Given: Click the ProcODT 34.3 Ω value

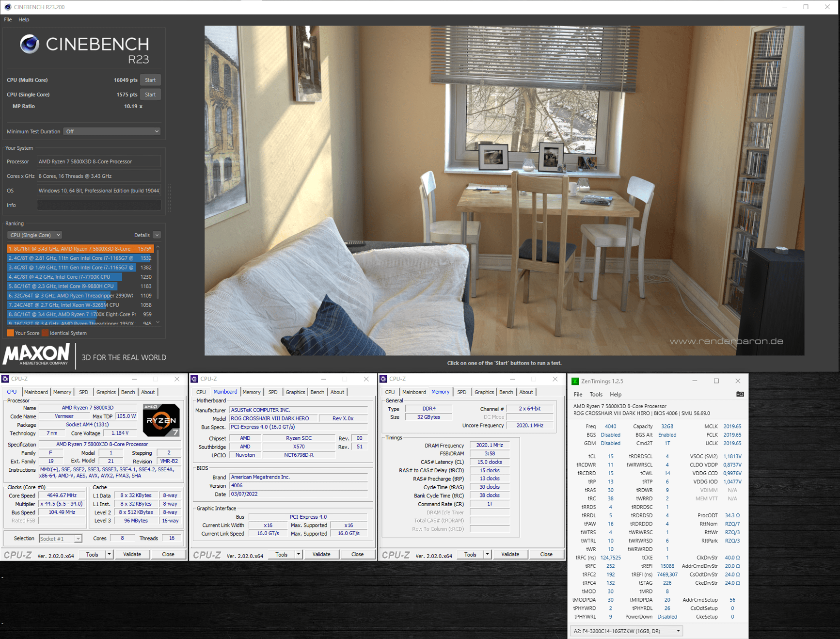Looking at the screenshot, I should (x=732, y=515).
